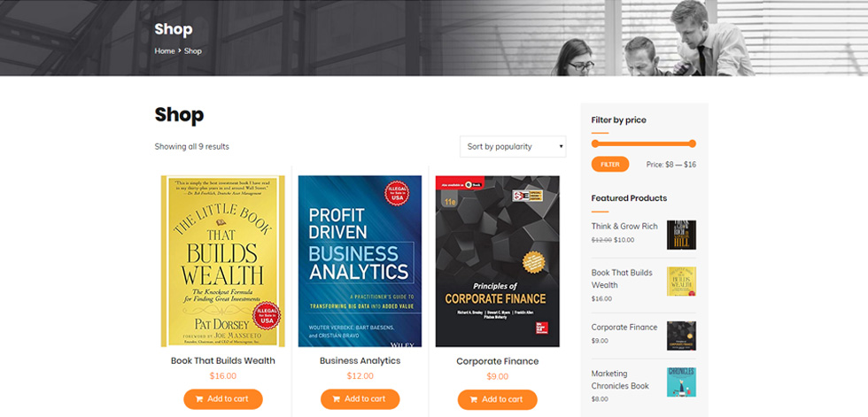This screenshot has height=417, width=868.
Task: Click the Showing all 9 results text
Action: pos(191,147)
